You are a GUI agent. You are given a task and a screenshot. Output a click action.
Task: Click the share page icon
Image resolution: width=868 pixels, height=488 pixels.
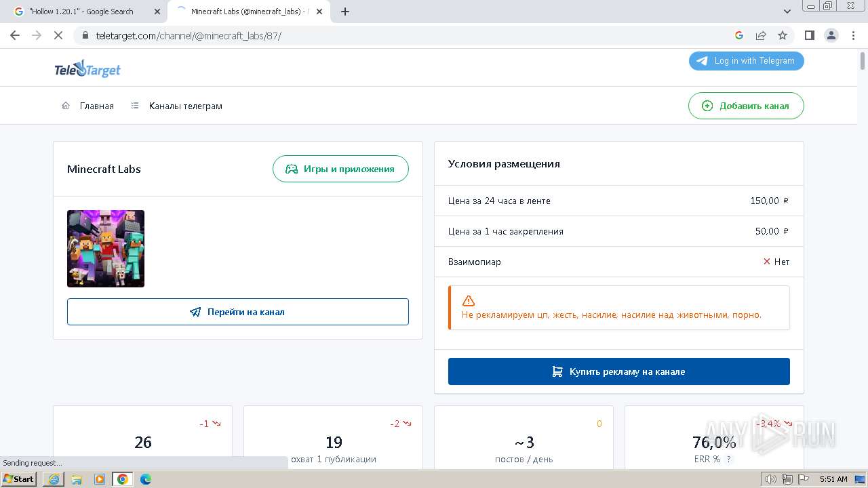pos(761,35)
